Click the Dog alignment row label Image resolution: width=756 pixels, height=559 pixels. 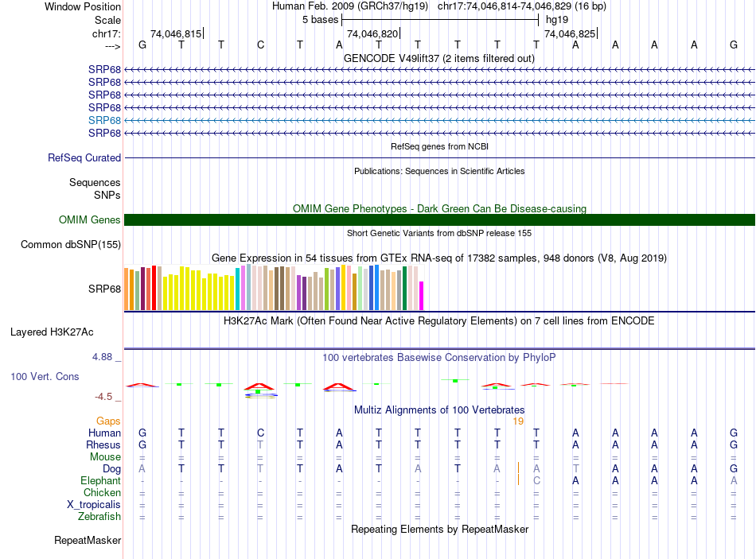point(111,468)
